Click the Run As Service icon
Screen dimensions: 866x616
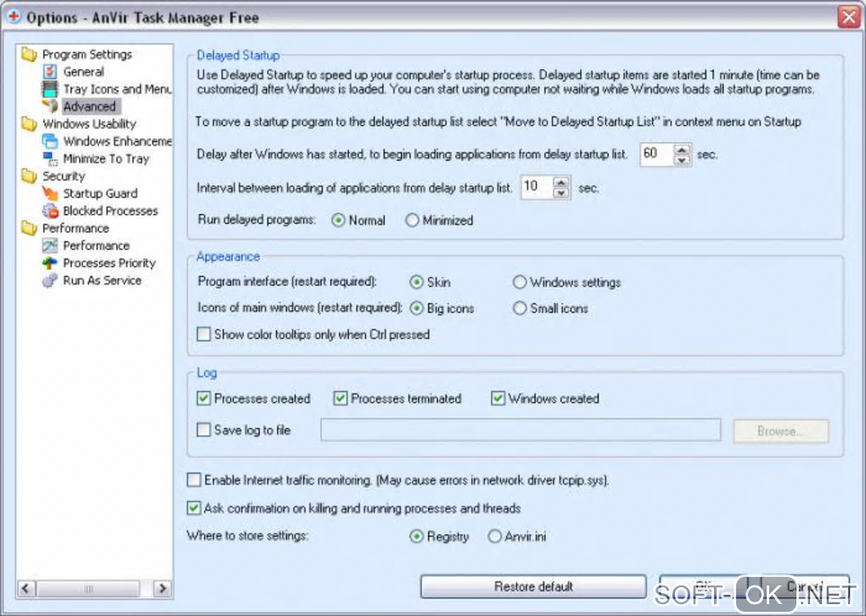click(x=50, y=280)
